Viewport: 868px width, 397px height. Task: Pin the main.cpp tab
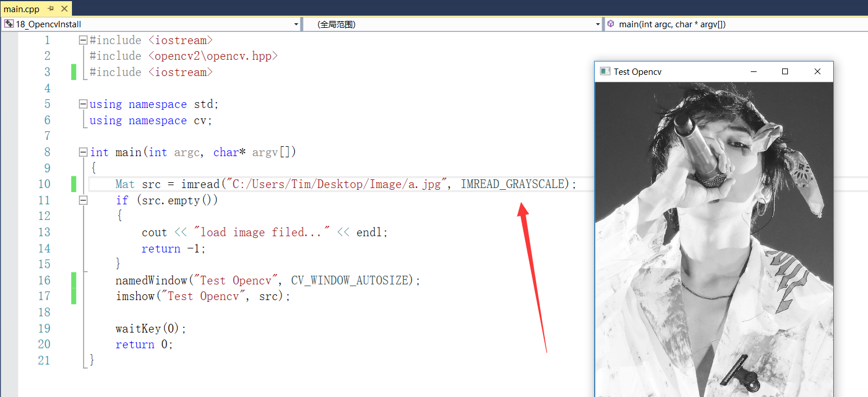click(x=50, y=9)
